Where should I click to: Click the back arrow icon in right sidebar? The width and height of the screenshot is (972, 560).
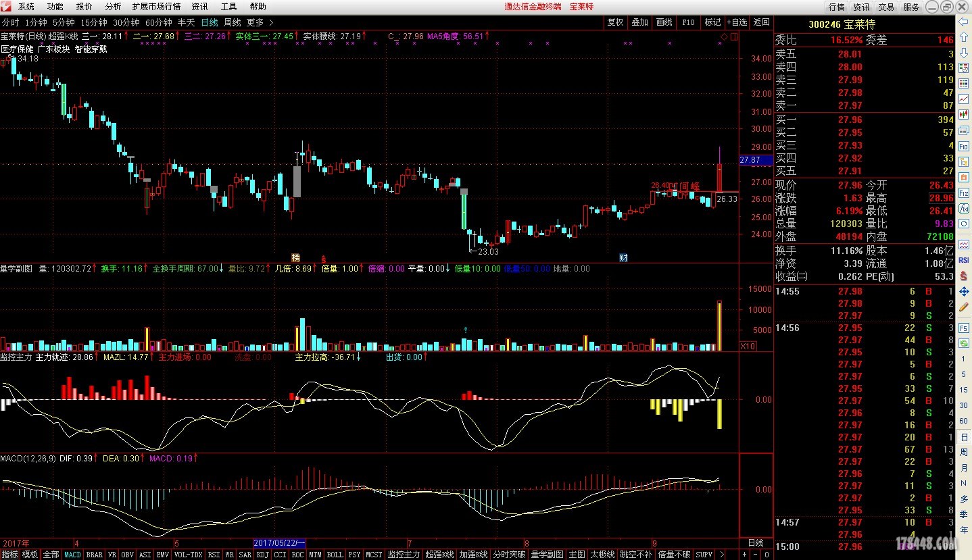point(964,22)
